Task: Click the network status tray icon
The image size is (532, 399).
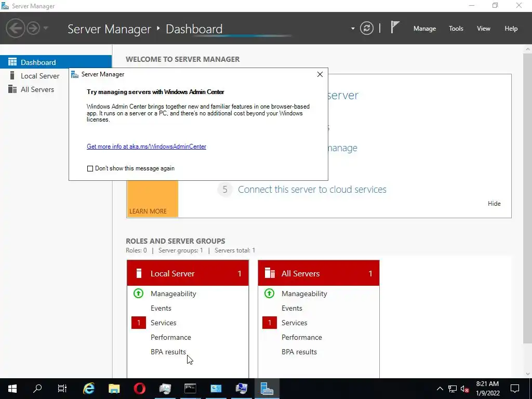Action: pos(453,389)
